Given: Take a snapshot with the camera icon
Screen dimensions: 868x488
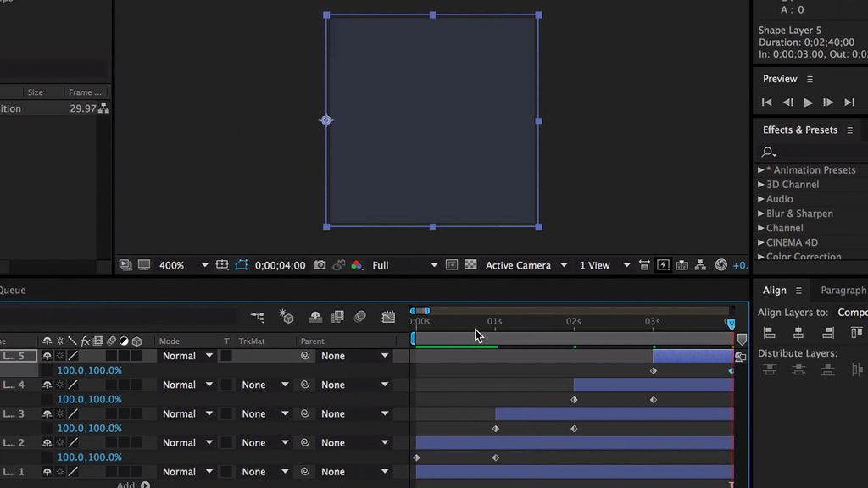Looking at the screenshot, I should (320, 265).
